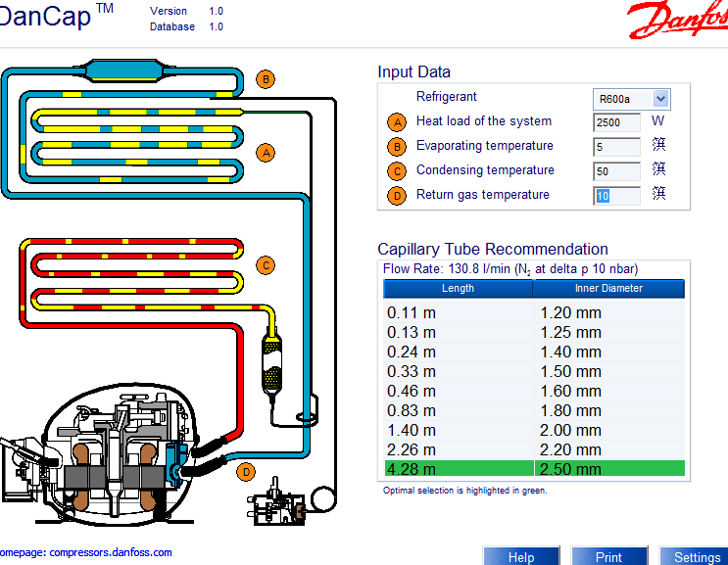Screen dimensions: 728x565
Task: Click the Heat load input field 2500
Action: coord(616,122)
